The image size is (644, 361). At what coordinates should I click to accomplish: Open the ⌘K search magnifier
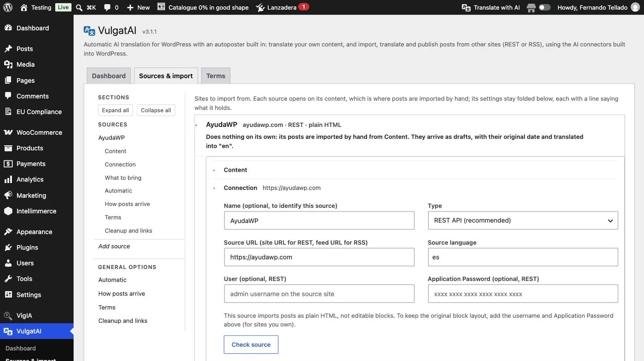point(79,7)
